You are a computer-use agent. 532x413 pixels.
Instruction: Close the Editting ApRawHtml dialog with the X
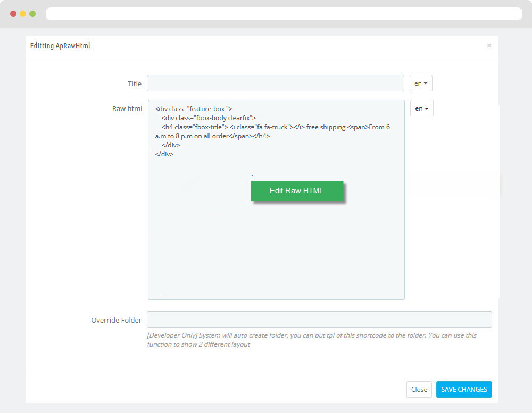[x=489, y=45]
